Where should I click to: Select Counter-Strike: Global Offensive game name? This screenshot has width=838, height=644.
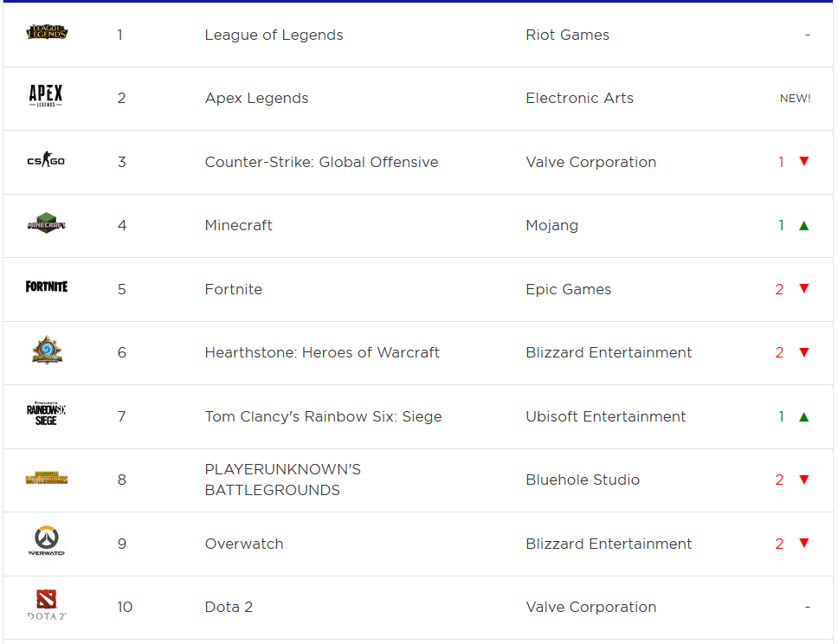click(x=321, y=162)
